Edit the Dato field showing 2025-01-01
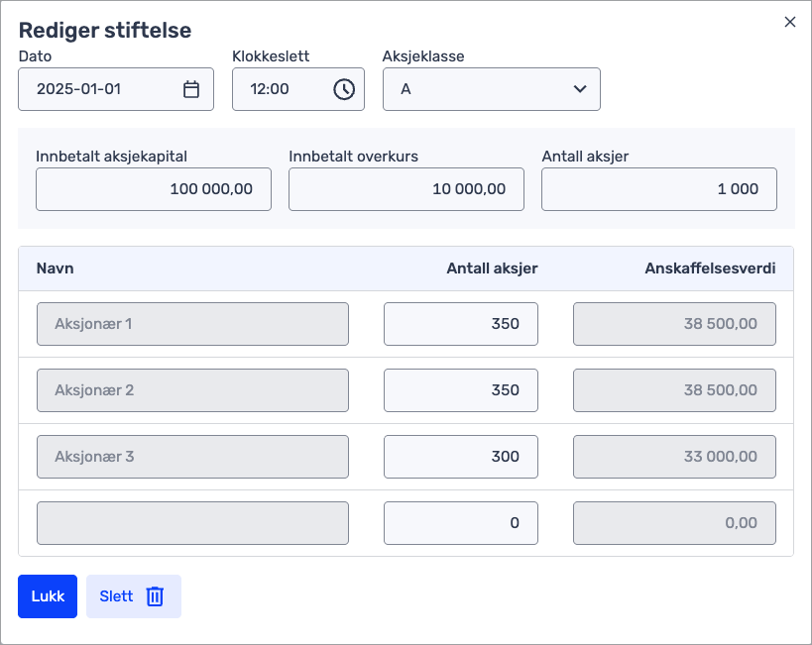 (x=99, y=89)
